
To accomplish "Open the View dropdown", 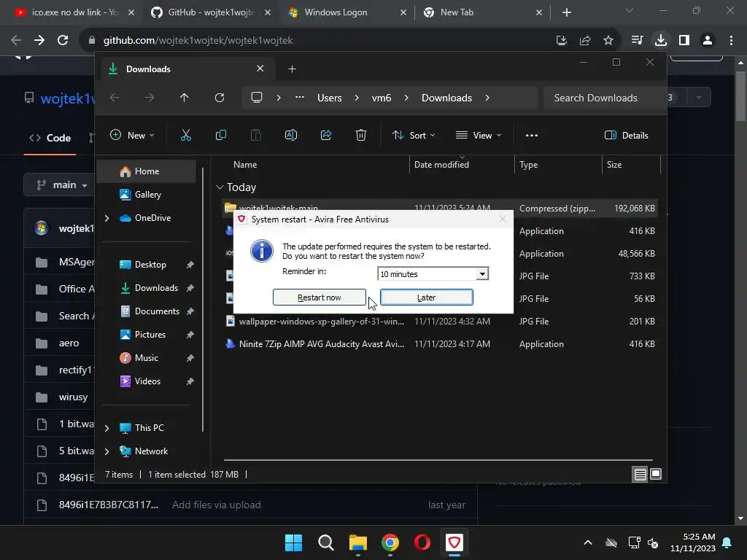I will pos(479,135).
